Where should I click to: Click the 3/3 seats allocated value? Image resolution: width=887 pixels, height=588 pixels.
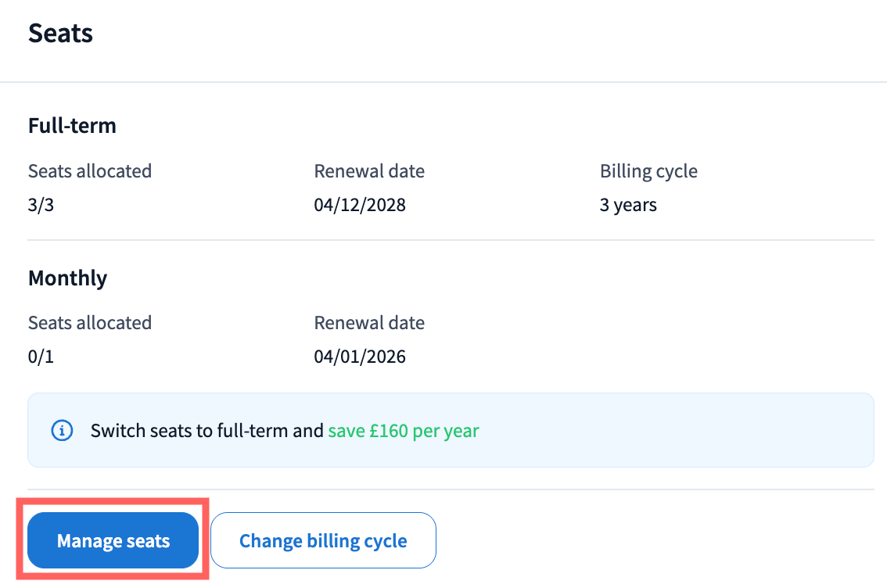[x=41, y=205]
